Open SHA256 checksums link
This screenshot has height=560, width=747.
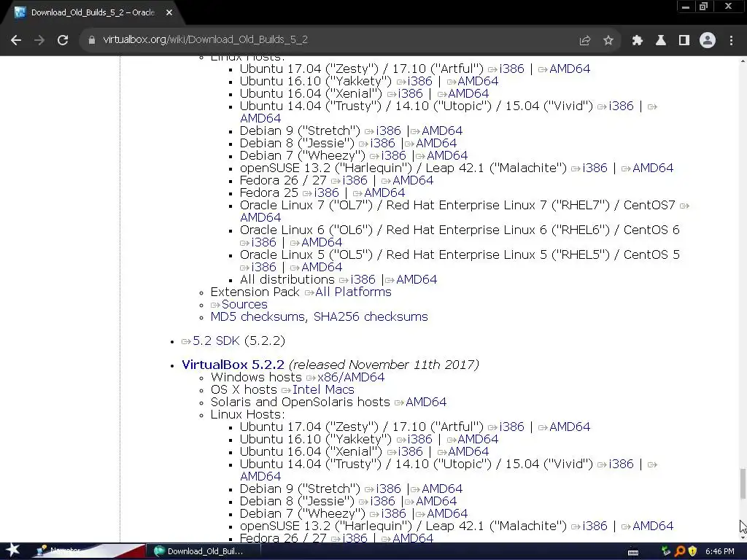[371, 316]
